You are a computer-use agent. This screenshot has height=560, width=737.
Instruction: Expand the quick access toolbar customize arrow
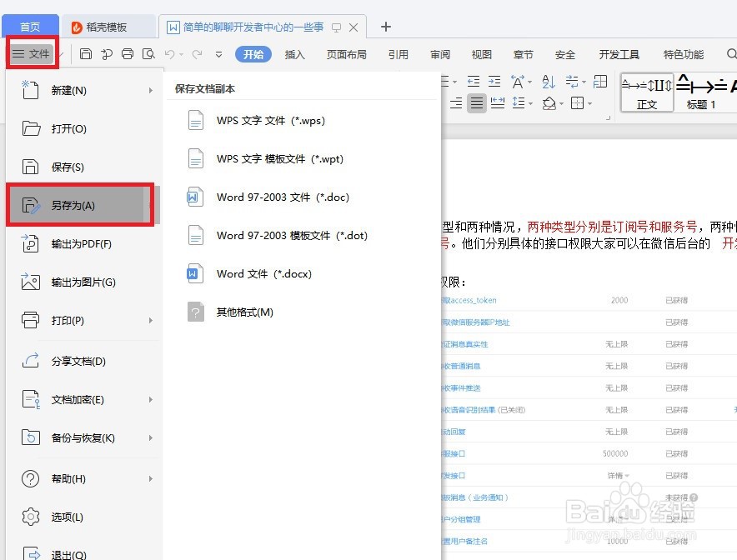tap(218, 54)
